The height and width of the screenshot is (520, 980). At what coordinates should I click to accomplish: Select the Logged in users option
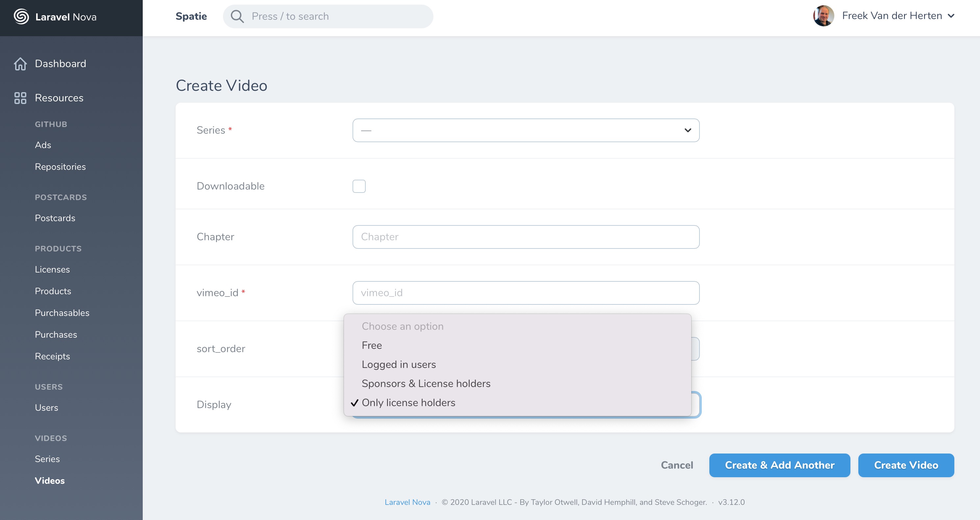517,364
